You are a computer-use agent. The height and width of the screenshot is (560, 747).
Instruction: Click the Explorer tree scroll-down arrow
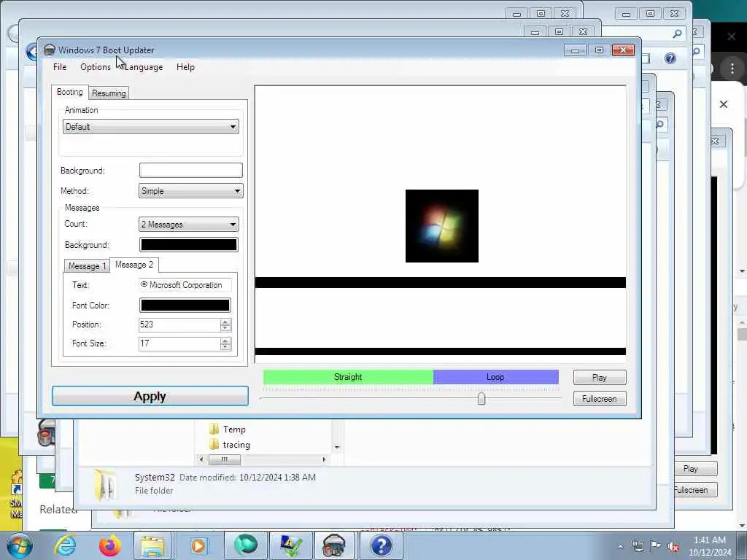point(337,447)
